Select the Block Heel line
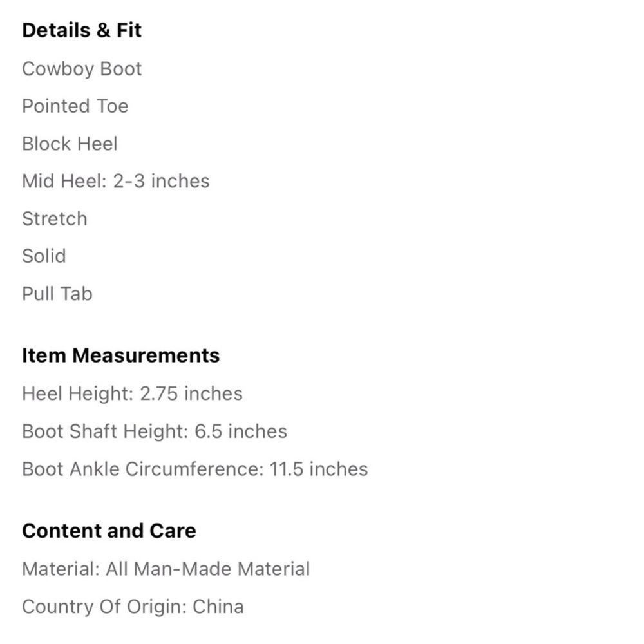 point(70,144)
